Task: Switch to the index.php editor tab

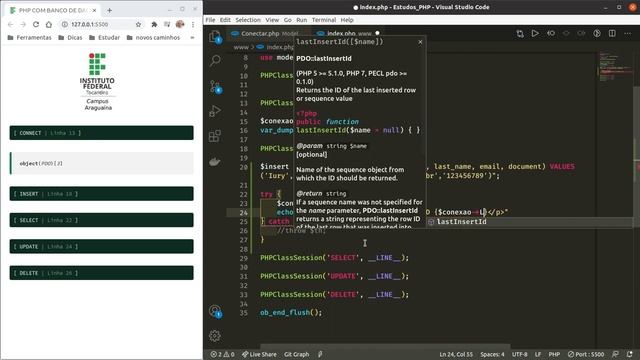Action: tap(349, 33)
